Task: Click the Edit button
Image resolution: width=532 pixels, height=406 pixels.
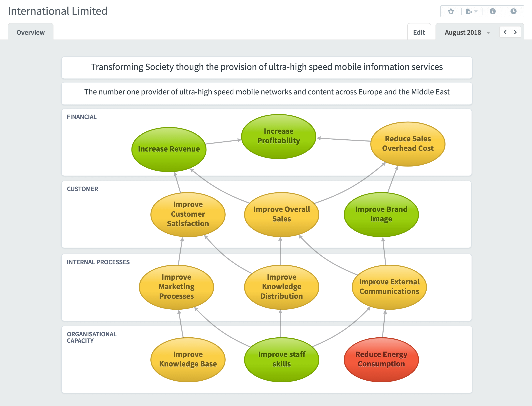Action: [x=419, y=32]
